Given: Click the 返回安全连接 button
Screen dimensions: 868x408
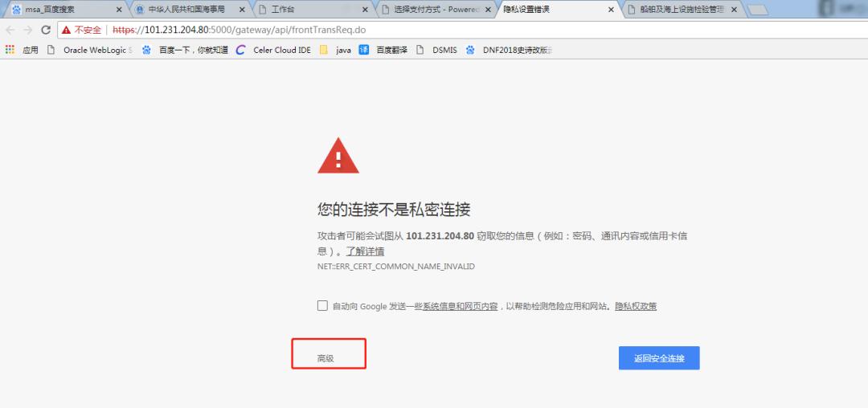Looking at the screenshot, I should pos(659,358).
